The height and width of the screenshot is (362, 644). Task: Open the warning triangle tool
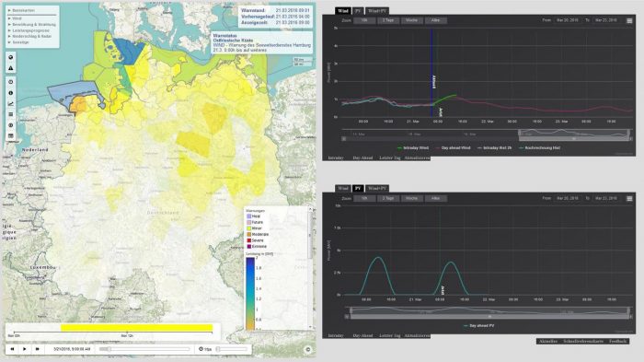click(x=11, y=68)
